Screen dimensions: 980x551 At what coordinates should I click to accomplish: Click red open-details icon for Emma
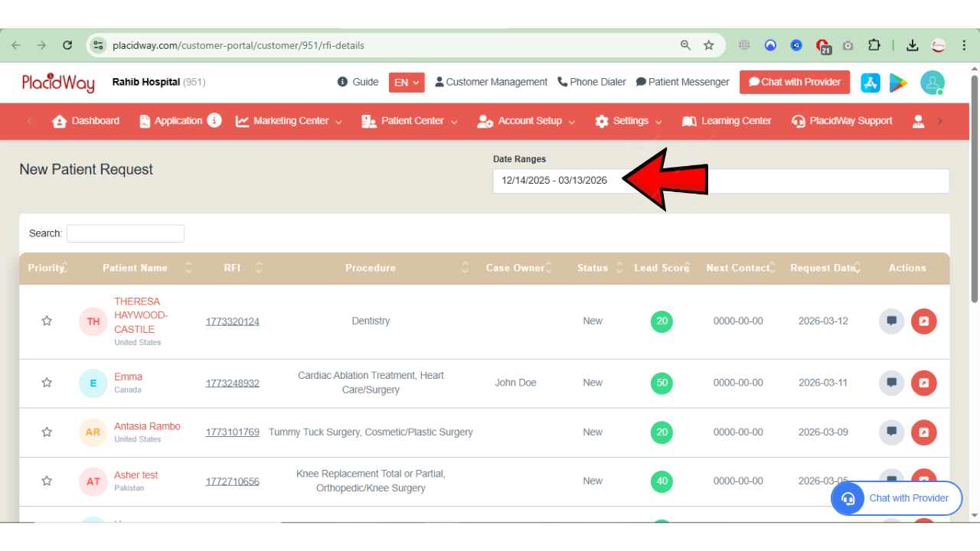pos(923,383)
